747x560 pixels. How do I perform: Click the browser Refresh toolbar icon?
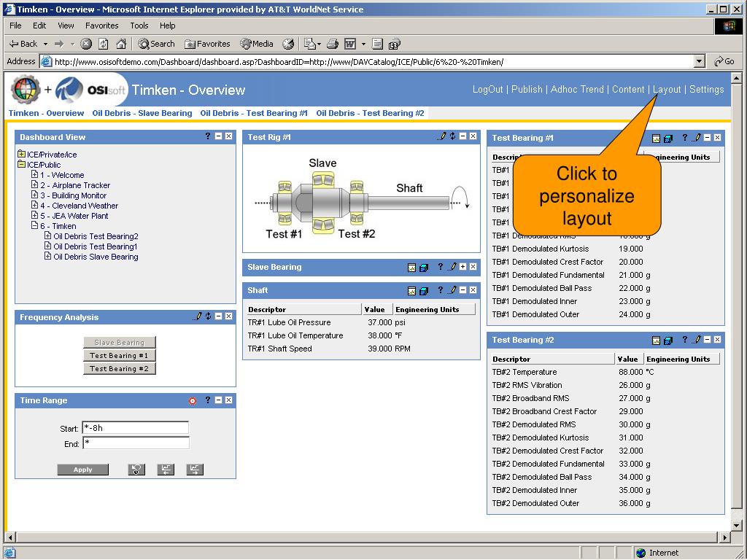[x=104, y=44]
